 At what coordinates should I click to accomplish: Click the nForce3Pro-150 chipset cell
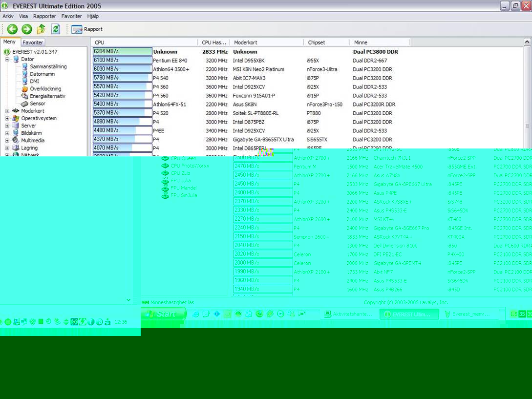[324, 105]
